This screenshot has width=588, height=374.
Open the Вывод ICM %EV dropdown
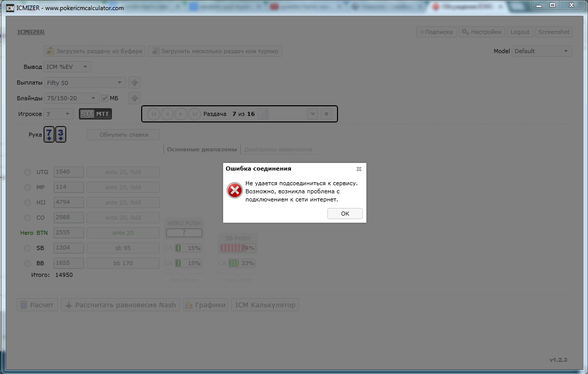click(67, 67)
